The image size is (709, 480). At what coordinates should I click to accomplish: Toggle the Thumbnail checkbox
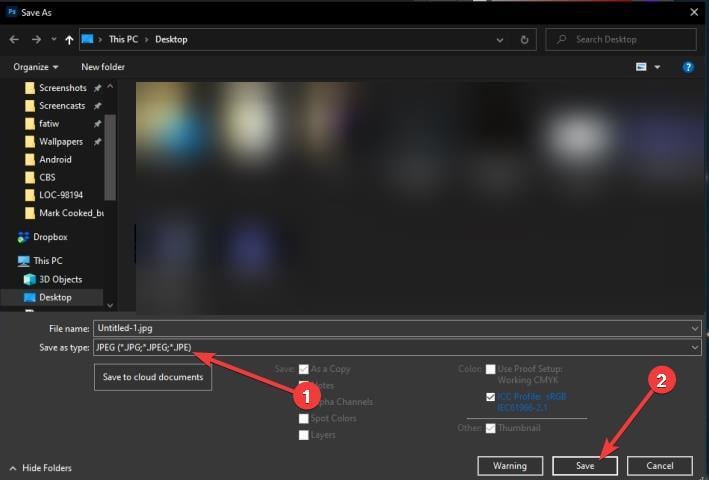pos(490,428)
